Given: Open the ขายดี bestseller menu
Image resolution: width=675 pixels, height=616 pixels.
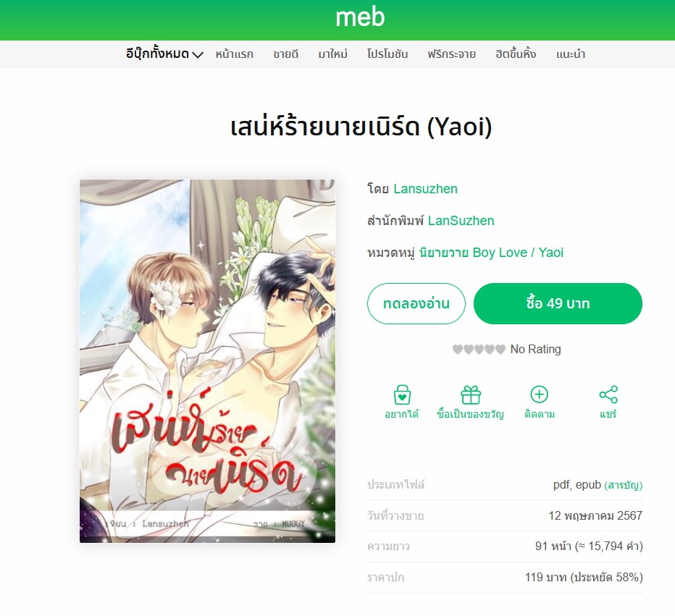Looking at the screenshot, I should click(285, 54).
